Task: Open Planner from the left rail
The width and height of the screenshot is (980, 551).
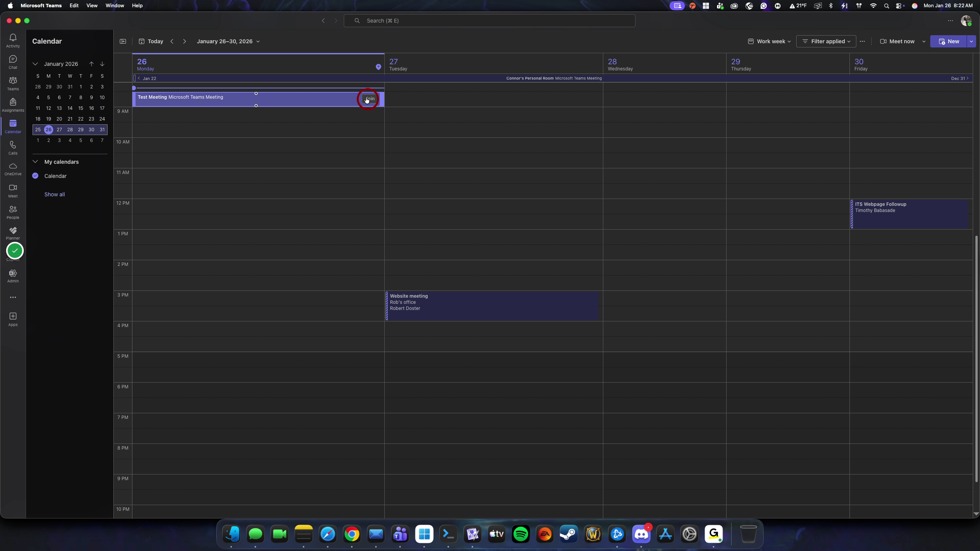Action: pos(13,233)
